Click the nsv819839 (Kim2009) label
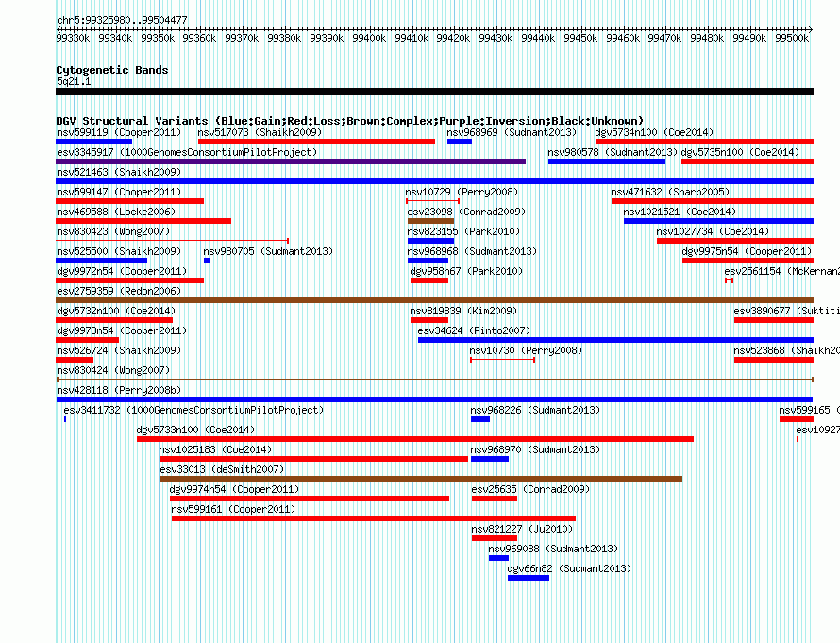The image size is (840, 643). coord(463,311)
